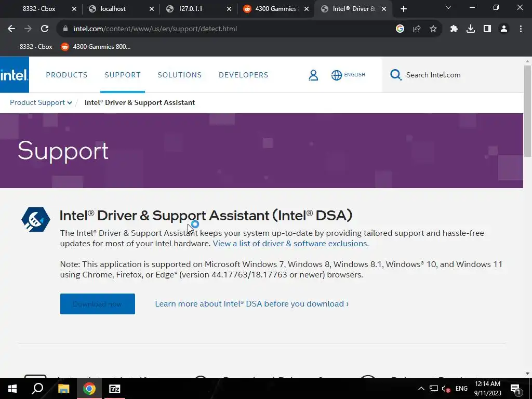Open the ENGLISH language selector
The width and height of the screenshot is (532, 399).
(348, 75)
